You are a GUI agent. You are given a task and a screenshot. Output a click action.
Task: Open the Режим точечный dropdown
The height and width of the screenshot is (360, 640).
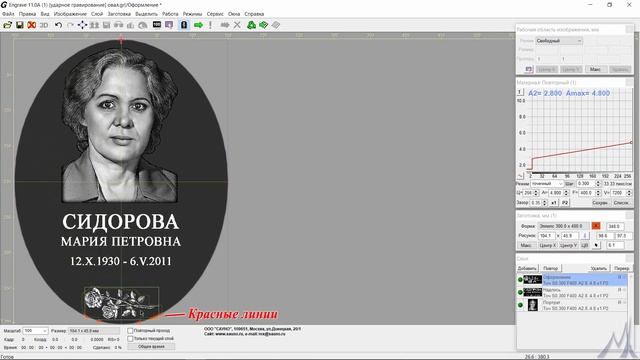[x=547, y=184]
